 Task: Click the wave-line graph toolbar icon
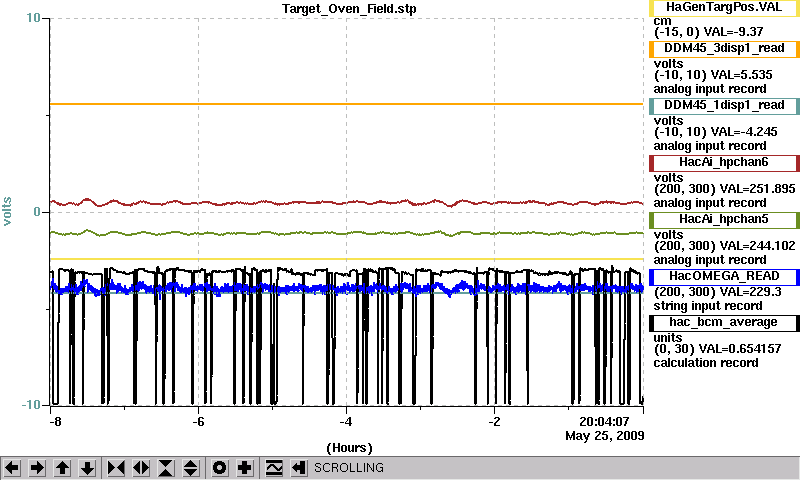tap(274, 468)
